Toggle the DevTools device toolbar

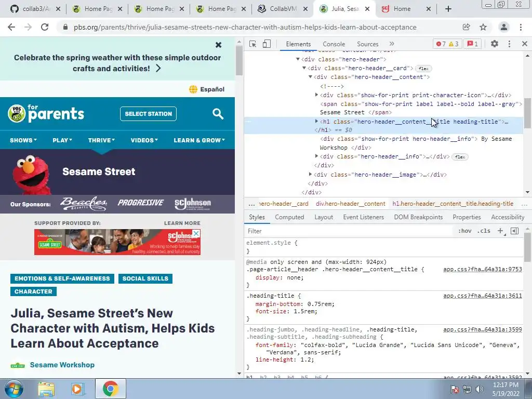pos(267,44)
